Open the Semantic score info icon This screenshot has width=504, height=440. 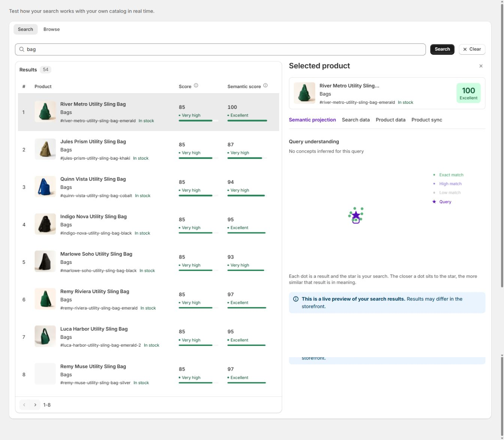[265, 85]
